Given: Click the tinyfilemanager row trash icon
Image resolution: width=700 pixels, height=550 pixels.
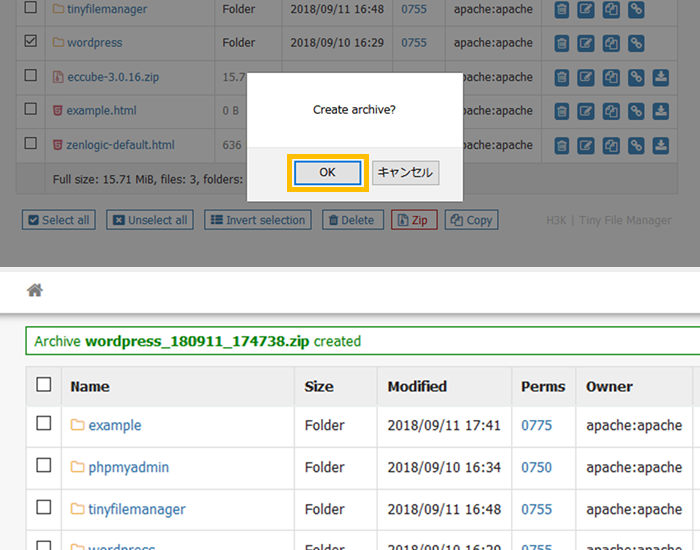Looking at the screenshot, I should click(561, 9).
